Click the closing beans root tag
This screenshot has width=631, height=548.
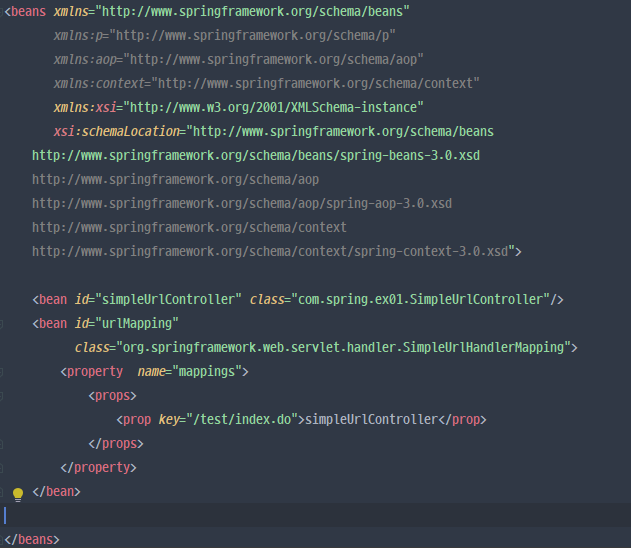[32, 539]
